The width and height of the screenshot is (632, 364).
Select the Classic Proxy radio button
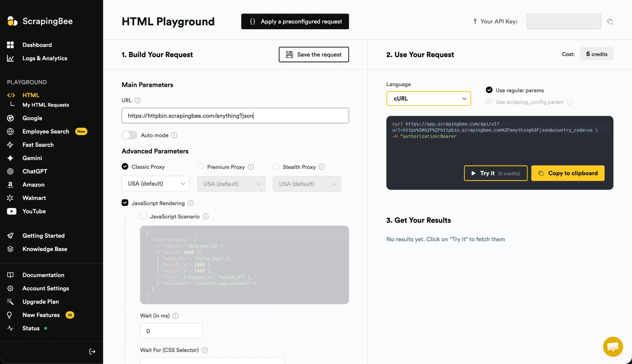pos(125,167)
